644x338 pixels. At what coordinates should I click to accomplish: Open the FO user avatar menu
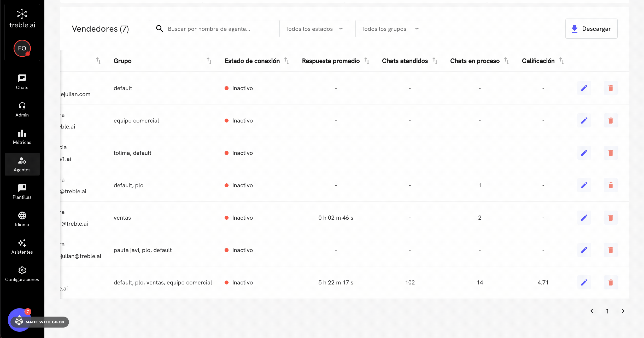click(x=22, y=48)
